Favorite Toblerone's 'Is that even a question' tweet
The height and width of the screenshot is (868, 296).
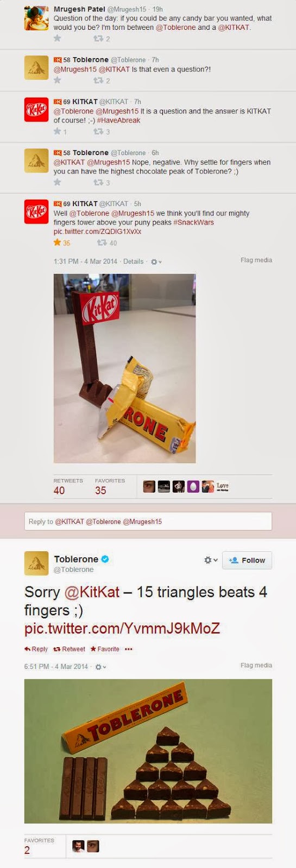point(57,80)
